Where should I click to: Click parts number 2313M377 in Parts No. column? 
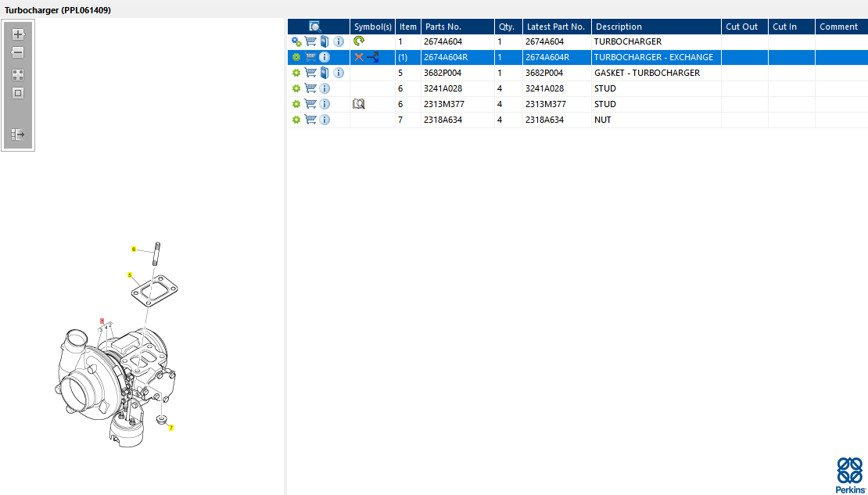tap(443, 104)
